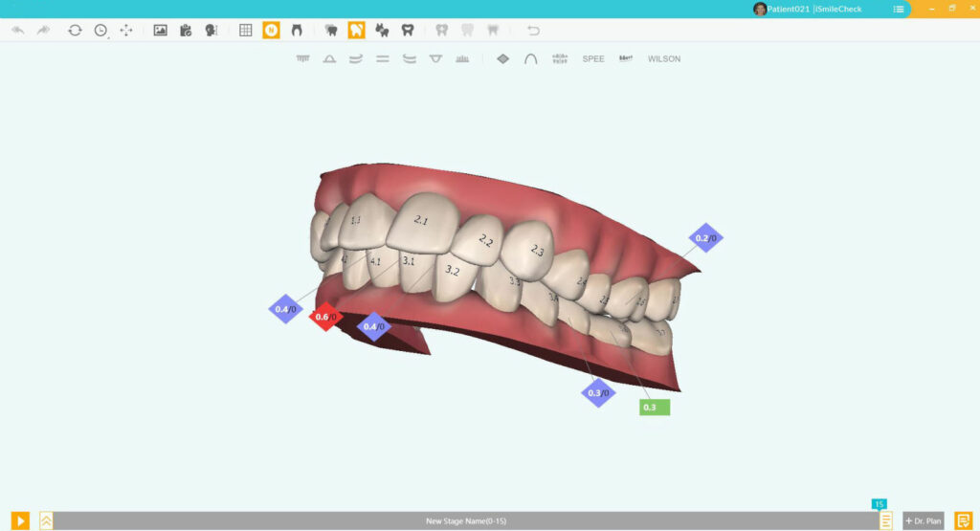Select the four-arrow move tool
980x531 pixels.
pos(126,30)
